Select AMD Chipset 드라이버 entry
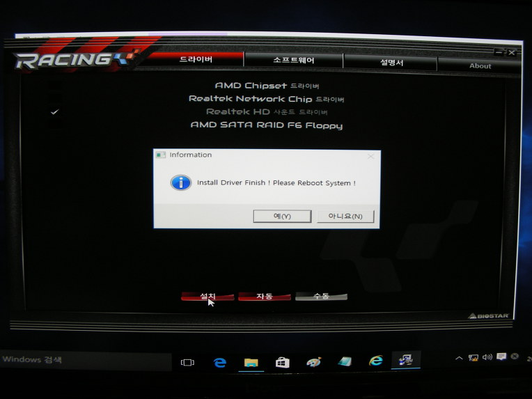This screenshot has height=399, width=532. point(267,86)
